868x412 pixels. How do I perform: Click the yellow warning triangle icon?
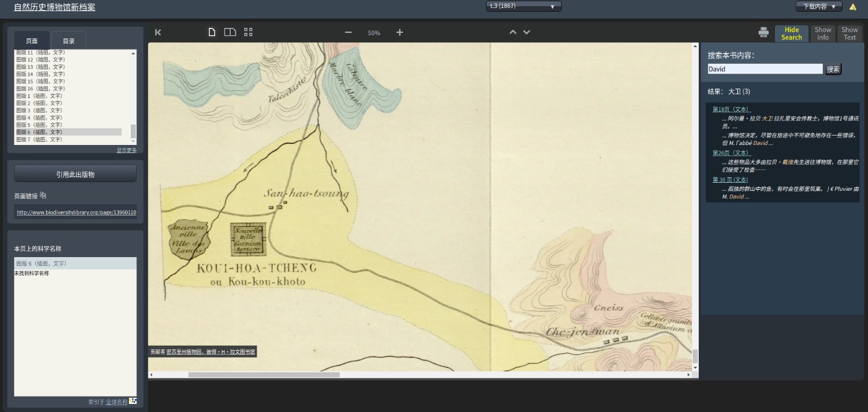point(853,7)
